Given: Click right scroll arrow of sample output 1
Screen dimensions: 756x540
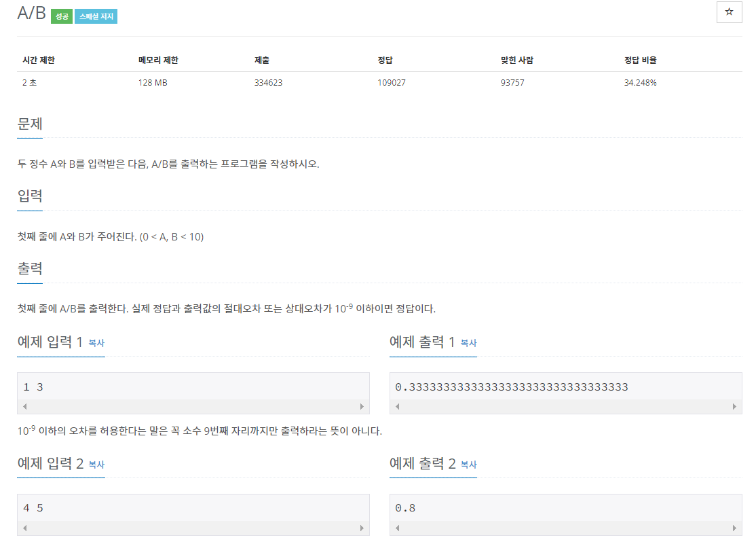Looking at the screenshot, I should (734, 406).
